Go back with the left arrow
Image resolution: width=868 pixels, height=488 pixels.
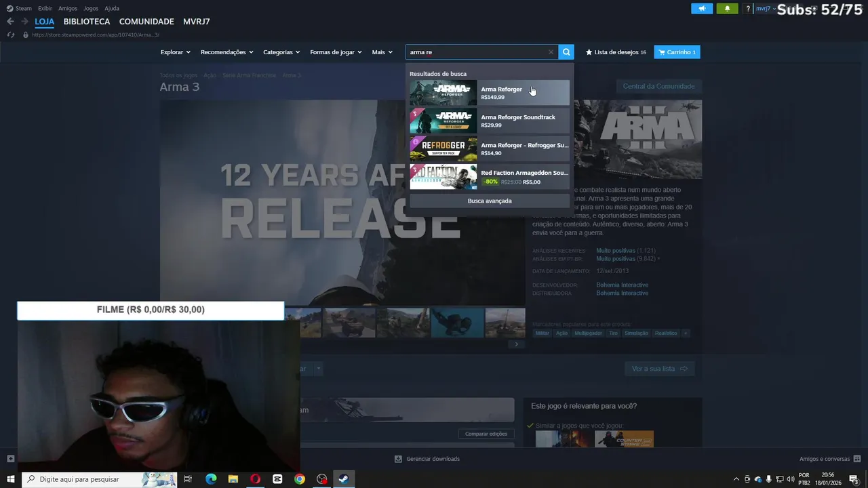(10, 22)
